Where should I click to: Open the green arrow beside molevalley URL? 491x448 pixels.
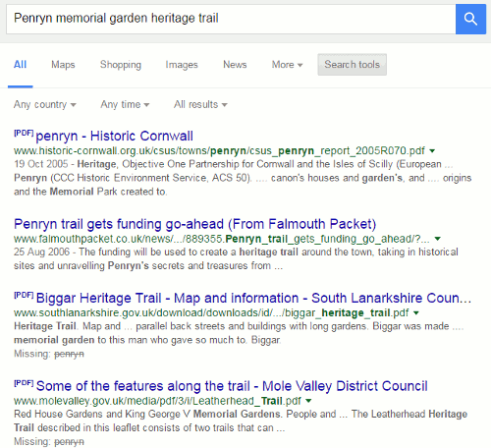[x=308, y=401]
